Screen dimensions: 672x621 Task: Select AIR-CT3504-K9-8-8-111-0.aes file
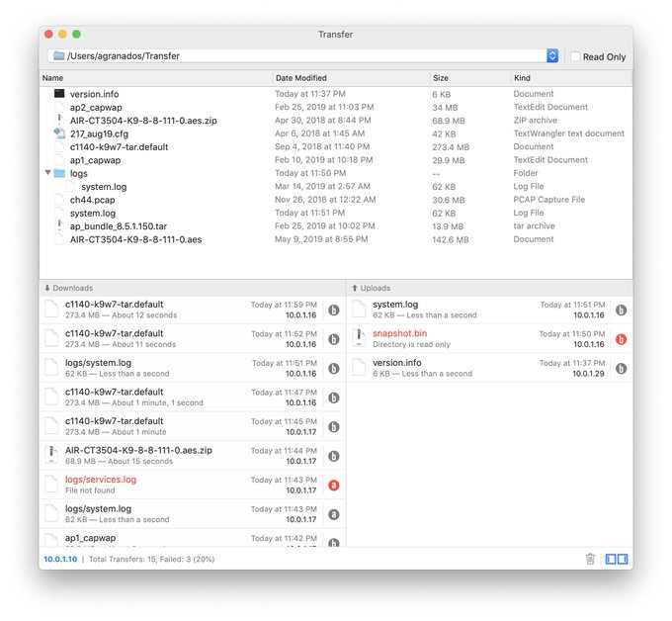135,239
